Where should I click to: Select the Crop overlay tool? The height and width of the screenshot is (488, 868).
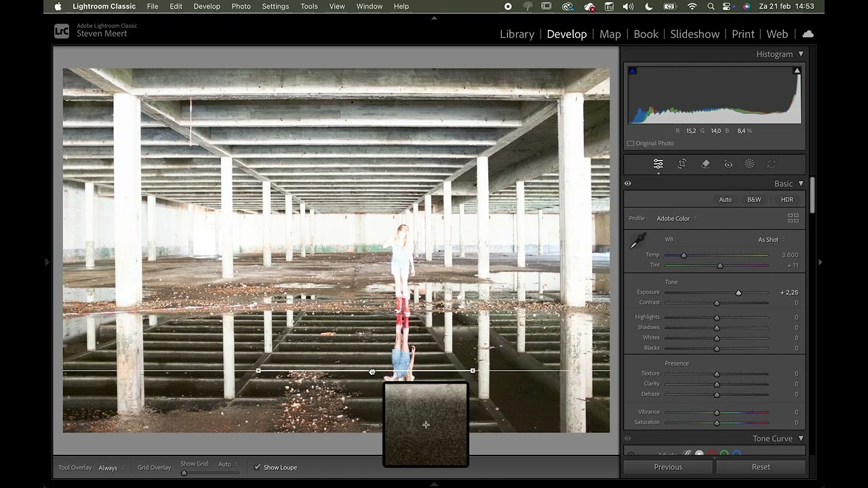click(682, 164)
